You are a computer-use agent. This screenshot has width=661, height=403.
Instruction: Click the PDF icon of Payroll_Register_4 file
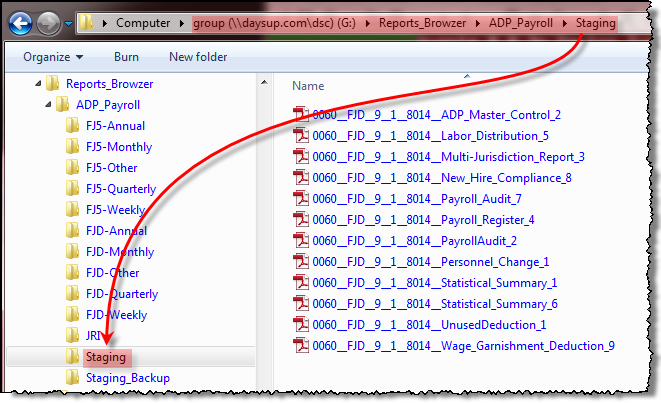tap(301, 220)
